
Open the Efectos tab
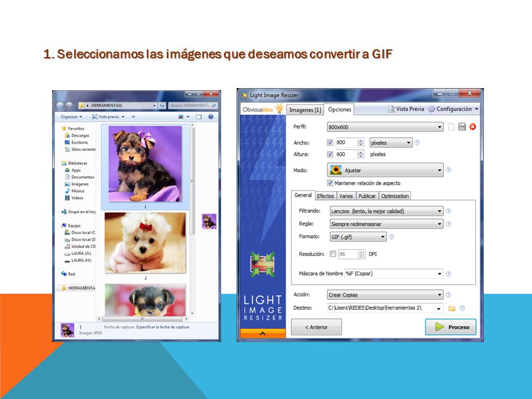tap(325, 196)
